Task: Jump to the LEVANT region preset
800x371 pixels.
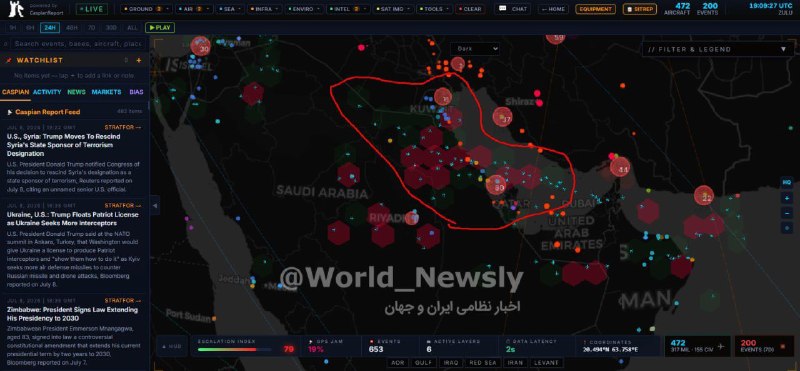Action: [x=545, y=363]
